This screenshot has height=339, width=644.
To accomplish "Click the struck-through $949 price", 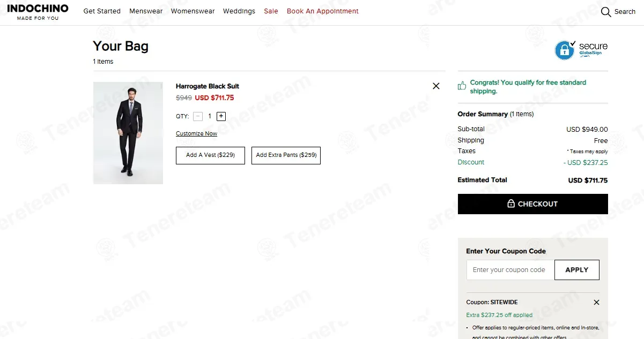I will point(184,98).
